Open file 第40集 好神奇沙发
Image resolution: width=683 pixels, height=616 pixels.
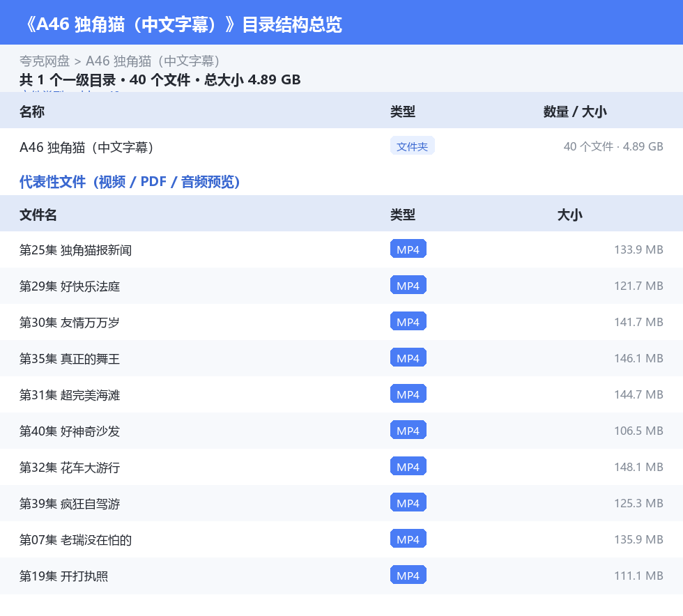[x=70, y=431]
